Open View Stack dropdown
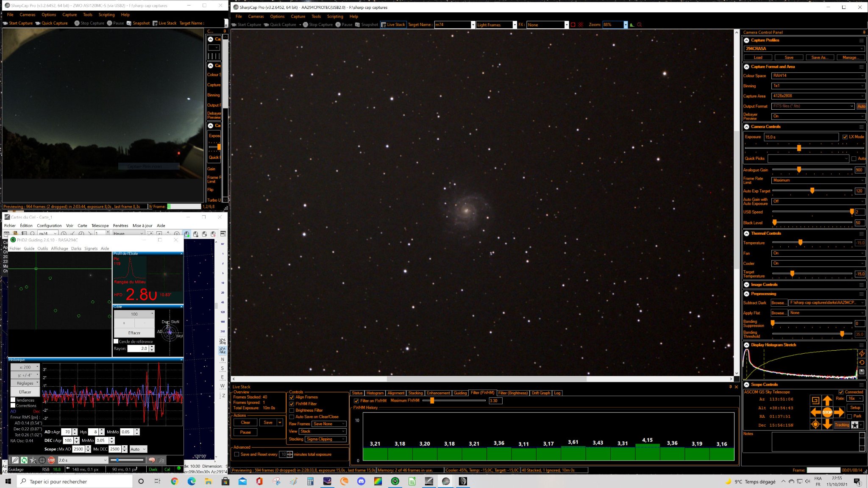 pyautogui.click(x=323, y=431)
